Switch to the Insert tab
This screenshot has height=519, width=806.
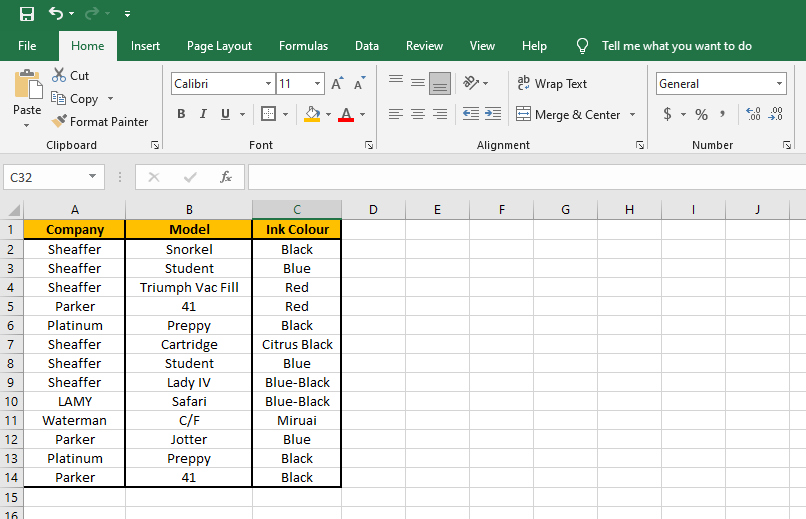(x=145, y=46)
